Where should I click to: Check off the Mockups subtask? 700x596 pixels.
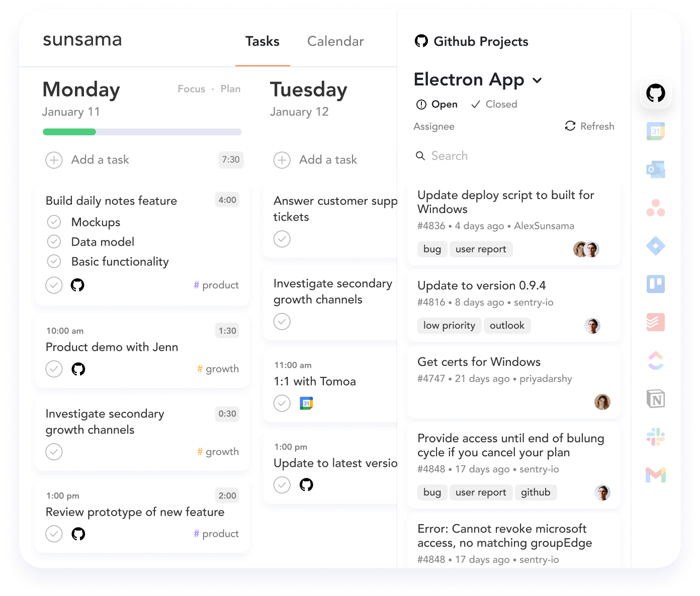pyautogui.click(x=54, y=222)
